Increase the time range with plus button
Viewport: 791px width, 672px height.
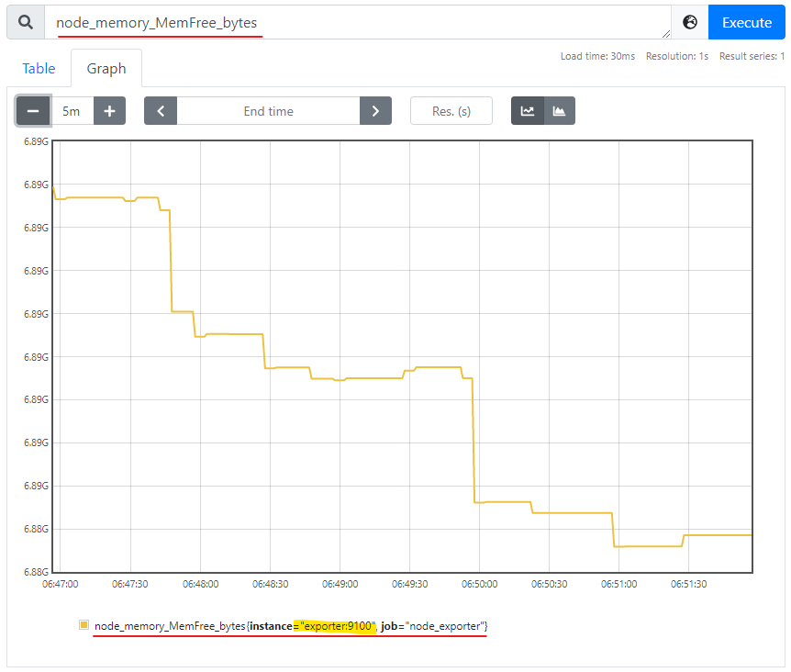pyautogui.click(x=109, y=111)
